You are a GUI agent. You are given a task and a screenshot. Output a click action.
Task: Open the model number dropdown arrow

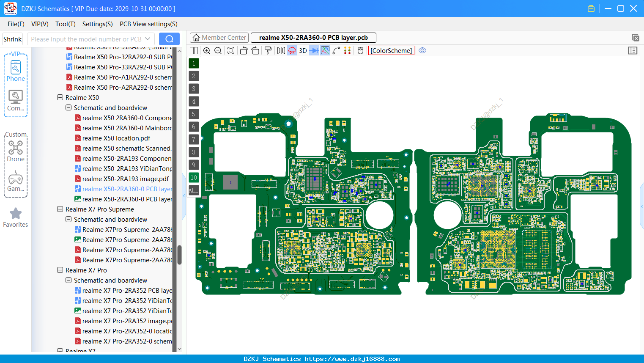point(148,39)
